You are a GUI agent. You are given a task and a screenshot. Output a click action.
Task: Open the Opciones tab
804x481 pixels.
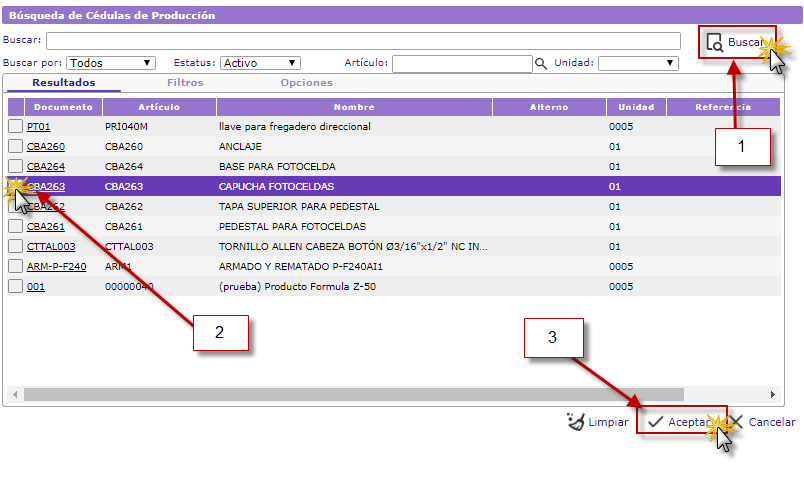[306, 83]
